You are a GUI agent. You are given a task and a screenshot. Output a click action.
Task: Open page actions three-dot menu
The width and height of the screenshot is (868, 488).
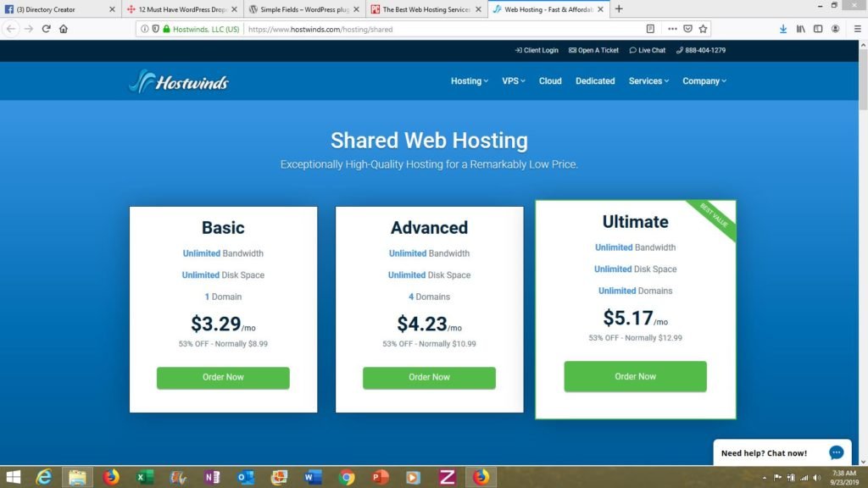point(672,29)
